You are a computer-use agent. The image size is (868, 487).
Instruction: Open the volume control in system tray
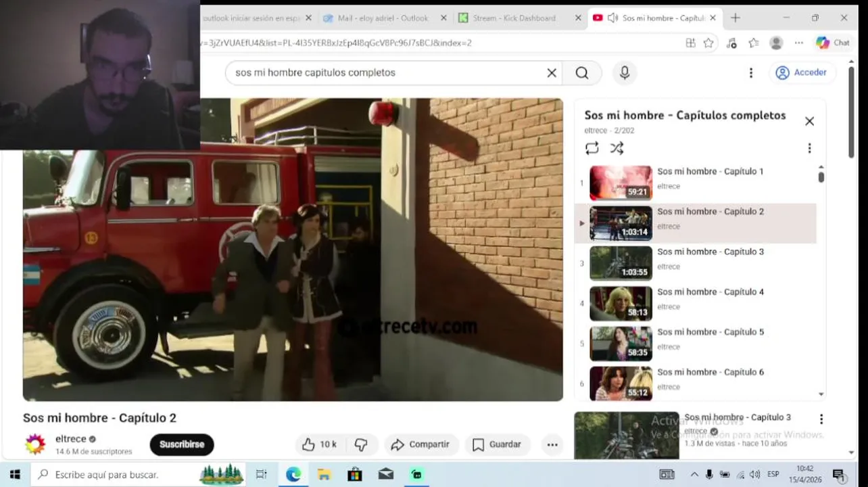[x=755, y=474]
